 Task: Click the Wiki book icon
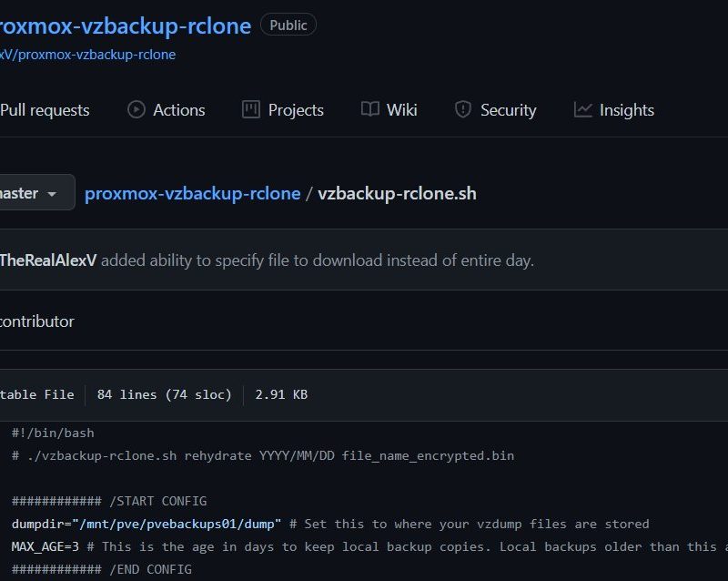[370, 109]
